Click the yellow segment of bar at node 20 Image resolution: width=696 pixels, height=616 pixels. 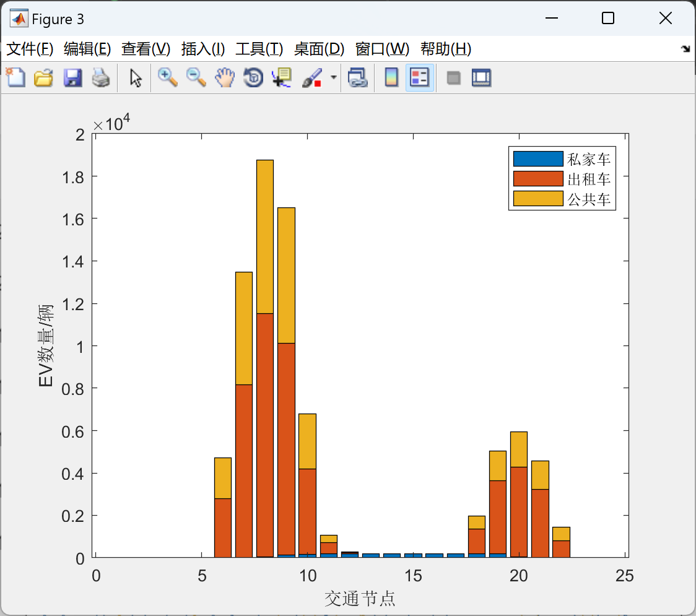click(519, 449)
